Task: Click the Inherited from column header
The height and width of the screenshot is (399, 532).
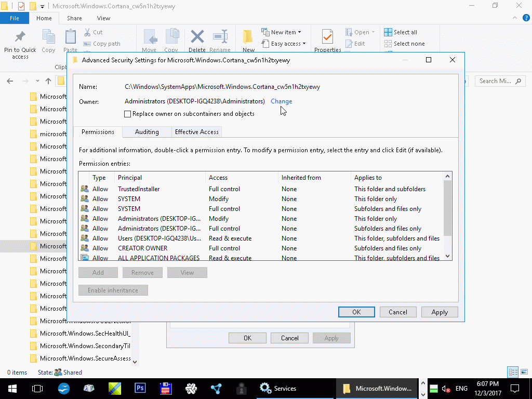Action: point(314,178)
